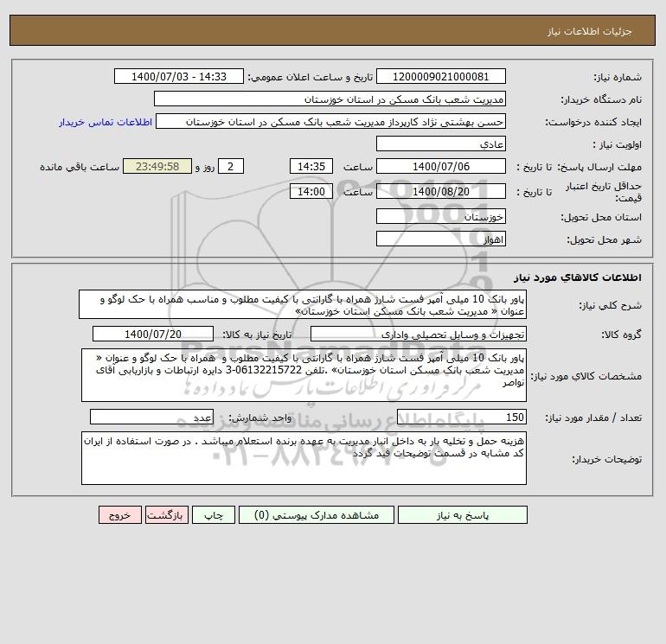
Task: Click the شهر محل تحویل label
Action: (605, 239)
